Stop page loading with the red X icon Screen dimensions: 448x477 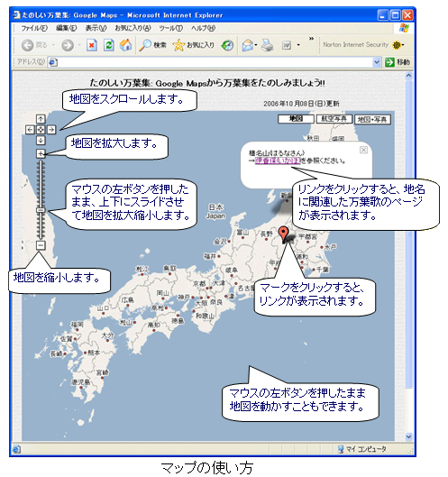coord(92,46)
